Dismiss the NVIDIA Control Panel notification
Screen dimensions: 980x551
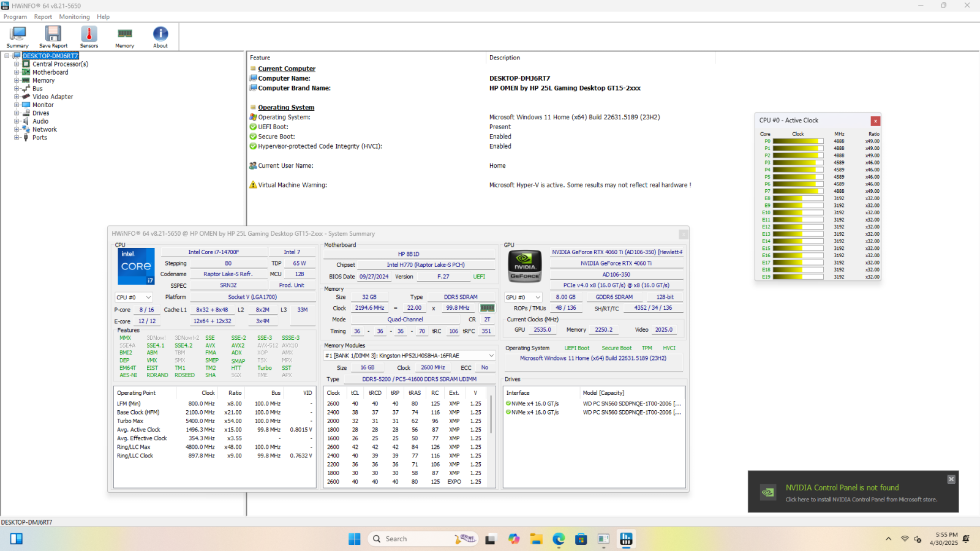pyautogui.click(x=951, y=479)
